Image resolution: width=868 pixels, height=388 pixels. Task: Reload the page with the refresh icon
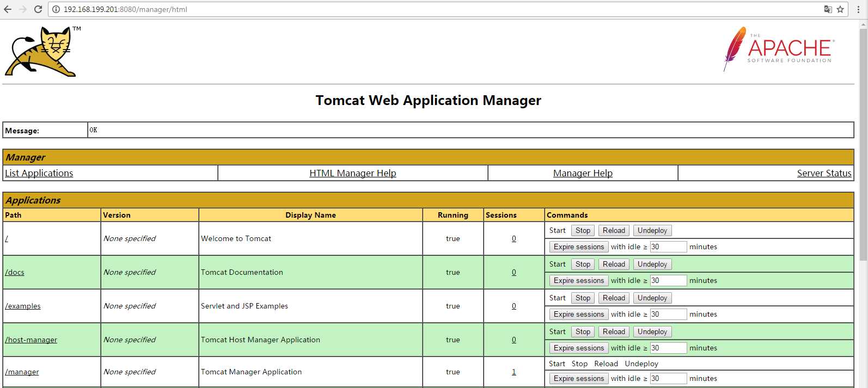point(38,9)
